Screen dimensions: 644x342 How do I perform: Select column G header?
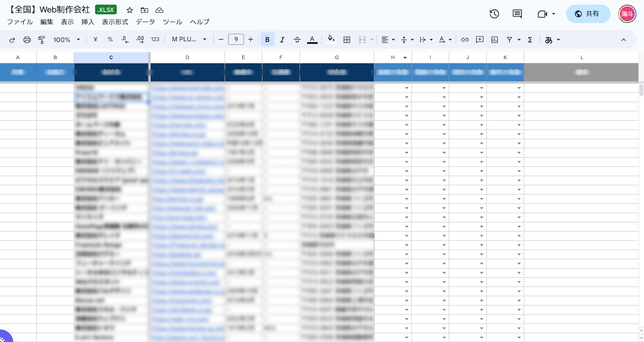337,58
